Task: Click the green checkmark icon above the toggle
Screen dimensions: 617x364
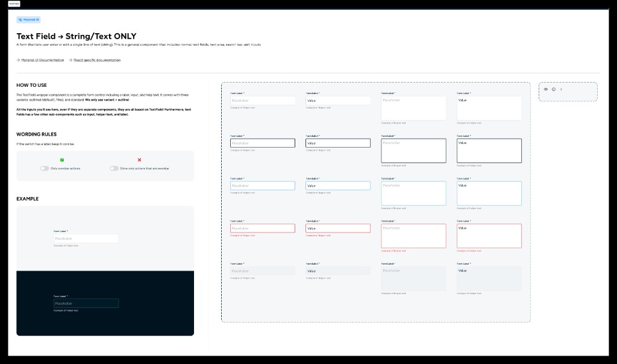Action: [x=62, y=160]
